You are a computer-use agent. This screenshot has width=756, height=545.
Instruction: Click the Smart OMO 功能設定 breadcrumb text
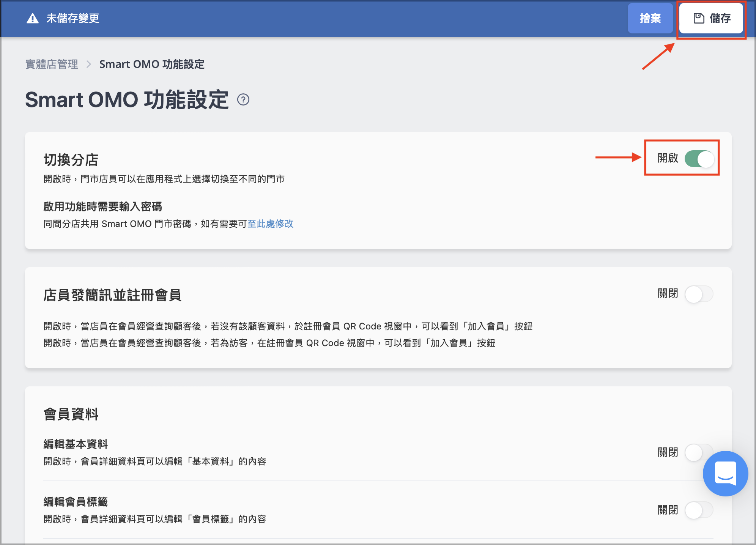(152, 64)
